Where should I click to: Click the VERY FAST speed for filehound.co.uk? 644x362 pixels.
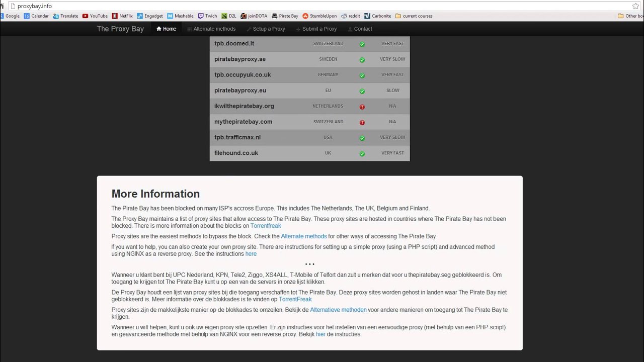[x=392, y=153]
